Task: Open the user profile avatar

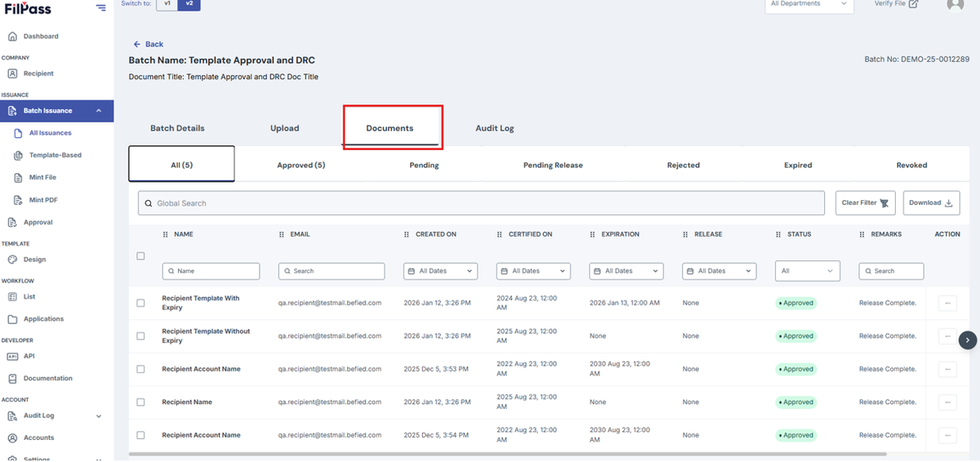Action: coord(955,4)
